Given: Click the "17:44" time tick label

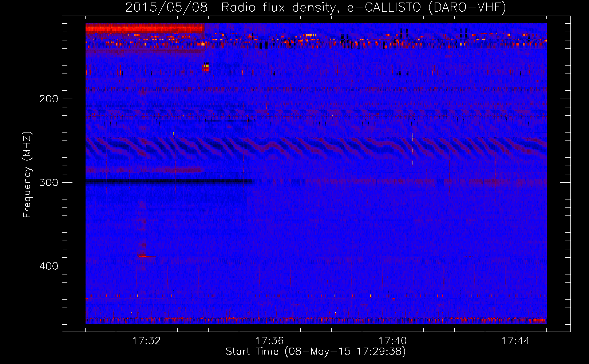Looking at the screenshot, I should [516, 341].
